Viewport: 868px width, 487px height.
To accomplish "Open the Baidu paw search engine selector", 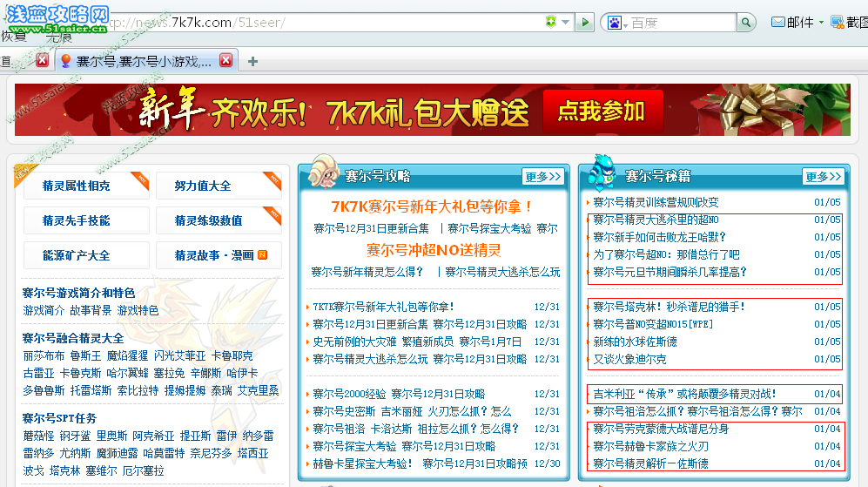I will point(617,23).
